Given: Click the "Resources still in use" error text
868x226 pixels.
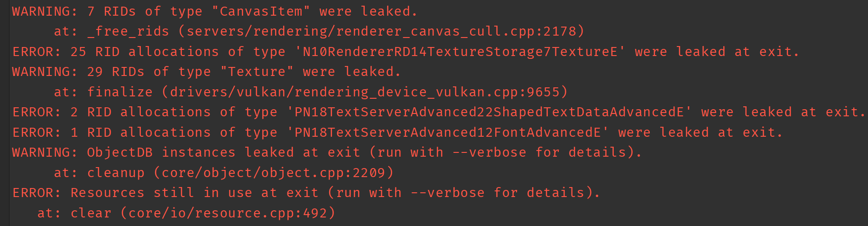Looking at the screenshot, I should point(161,193).
